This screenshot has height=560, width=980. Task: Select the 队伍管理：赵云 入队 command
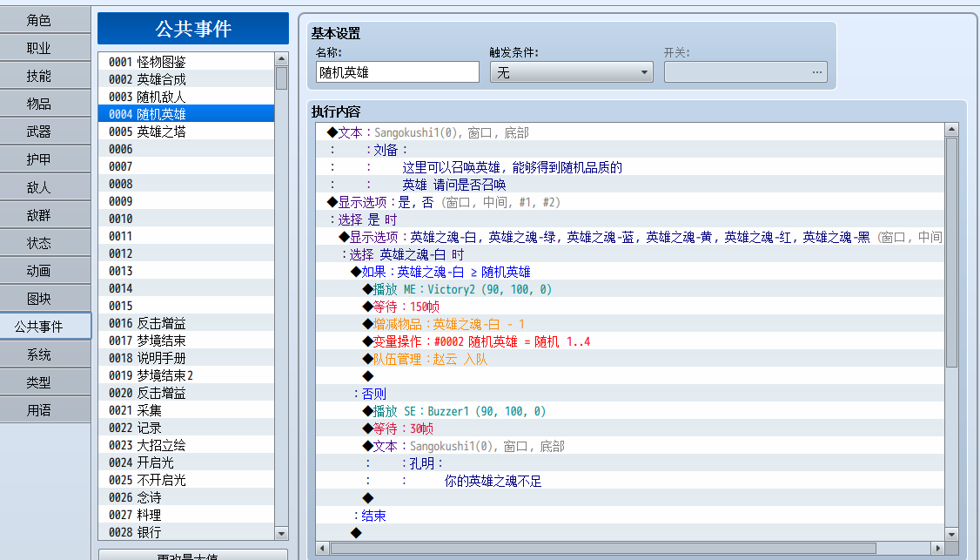point(630,359)
